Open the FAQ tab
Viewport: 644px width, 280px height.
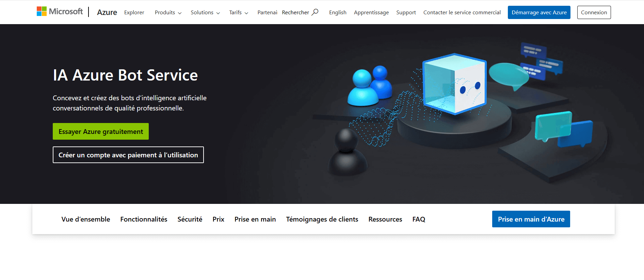pos(419,220)
